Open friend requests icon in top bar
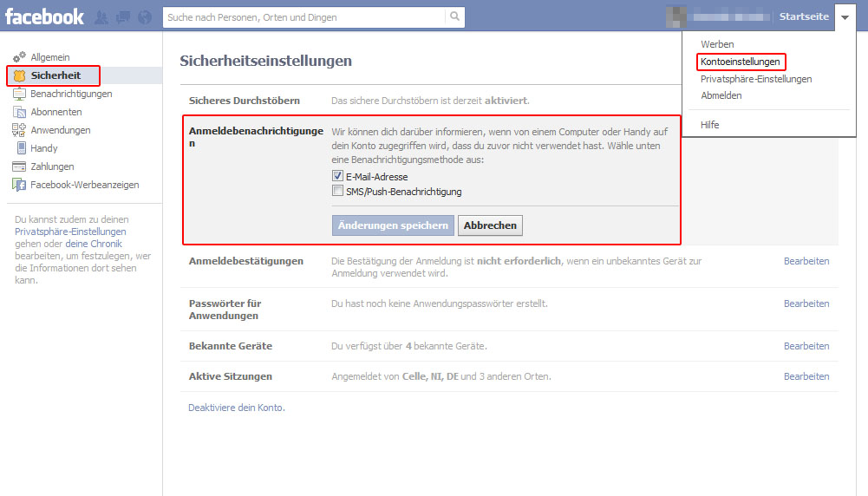 [101, 17]
